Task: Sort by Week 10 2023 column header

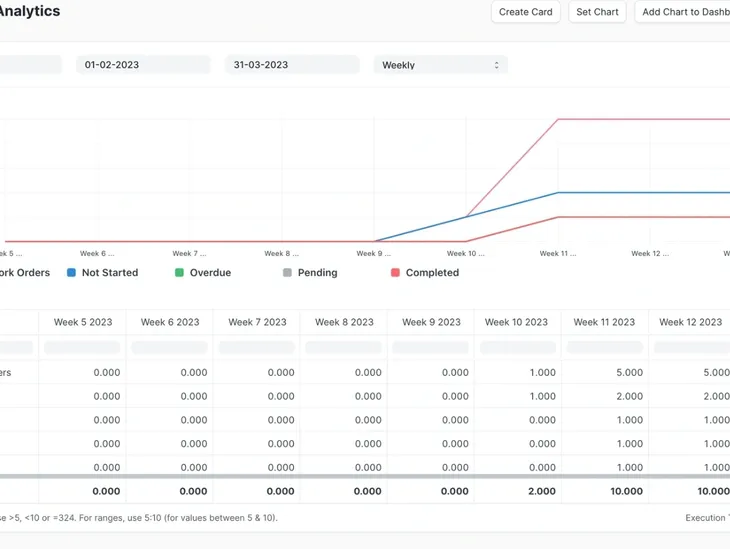Action: click(516, 322)
